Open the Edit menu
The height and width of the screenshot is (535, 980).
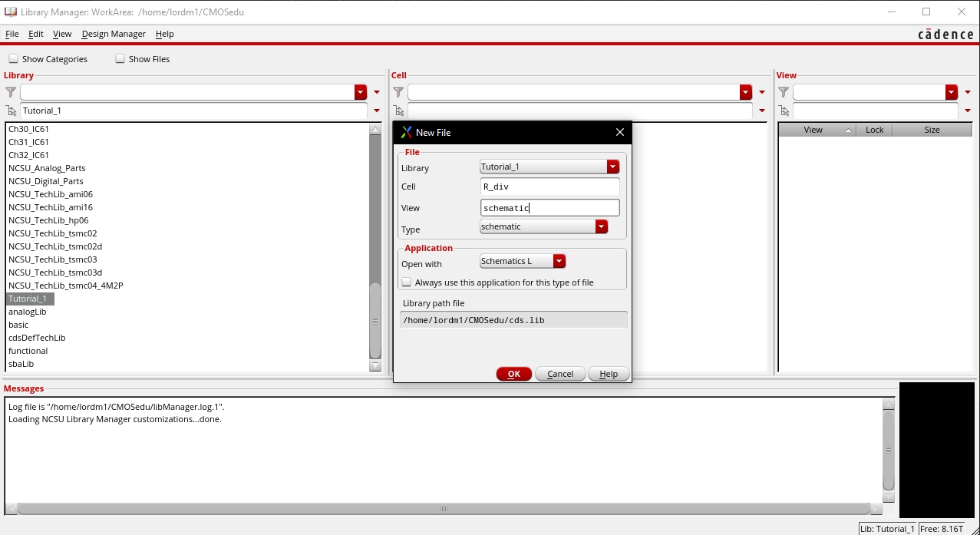pos(36,34)
